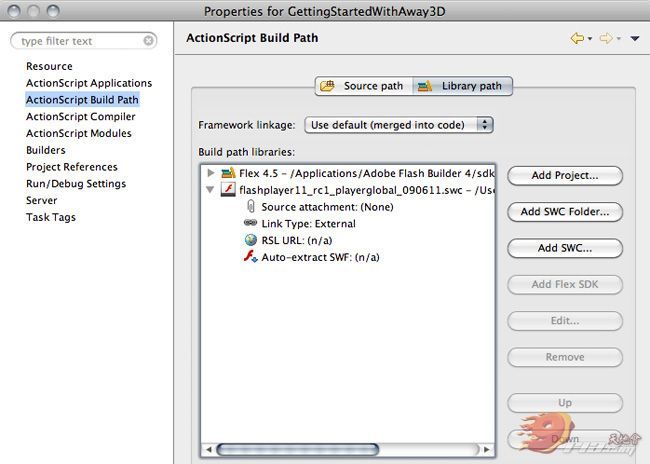
Task: Select ActionScript Applications in the sidebar
Action: [89, 83]
